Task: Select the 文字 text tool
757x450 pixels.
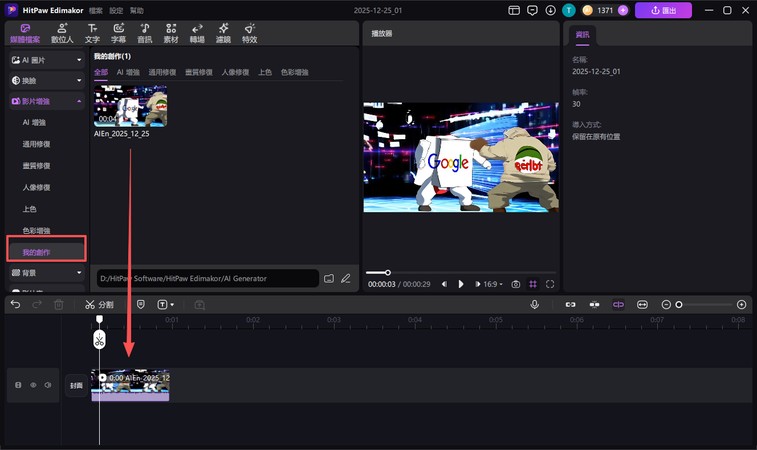Action: [92, 33]
